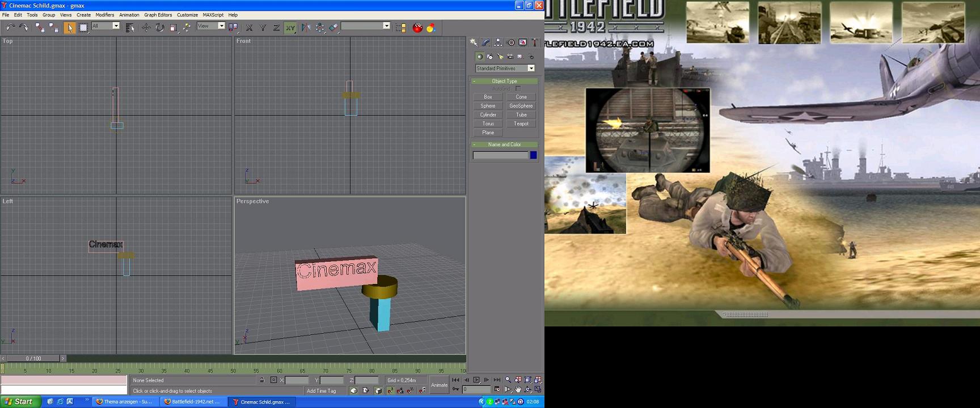Open the Material Editor red sphere icon
The width and height of the screenshot is (980, 408).
point(417,27)
